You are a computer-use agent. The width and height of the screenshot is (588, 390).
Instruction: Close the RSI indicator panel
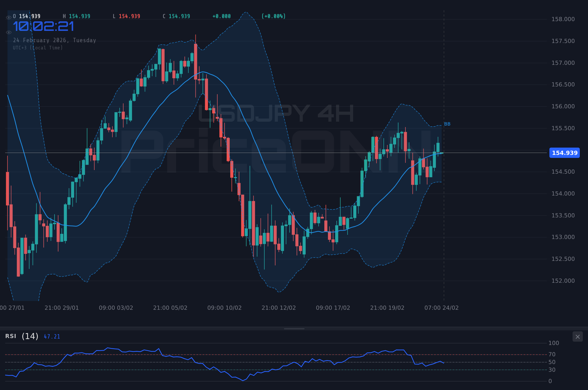pos(577,336)
